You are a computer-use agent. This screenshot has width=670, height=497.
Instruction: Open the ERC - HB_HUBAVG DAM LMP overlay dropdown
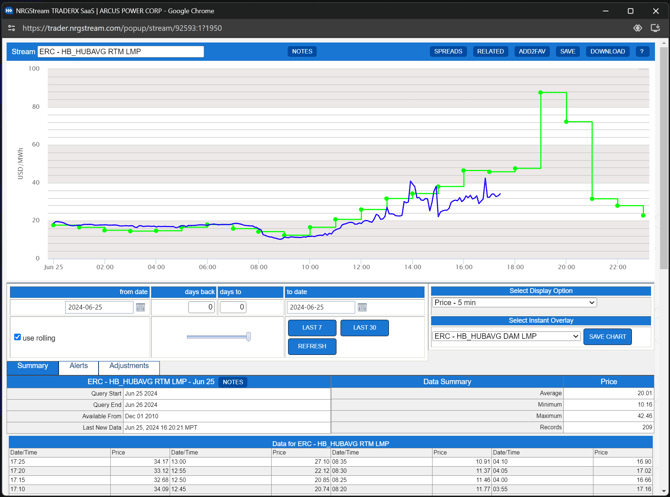(506, 336)
